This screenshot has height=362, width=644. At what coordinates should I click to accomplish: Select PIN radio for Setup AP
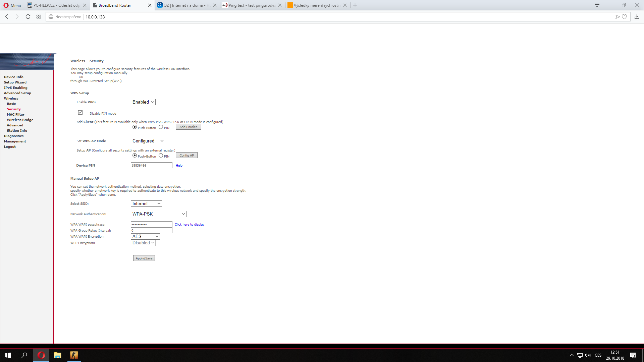(161, 156)
